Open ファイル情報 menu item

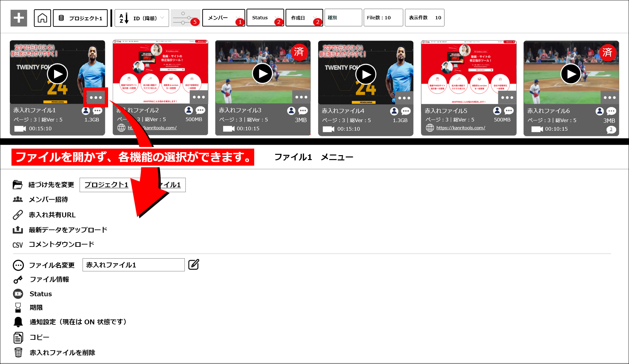[49, 279]
